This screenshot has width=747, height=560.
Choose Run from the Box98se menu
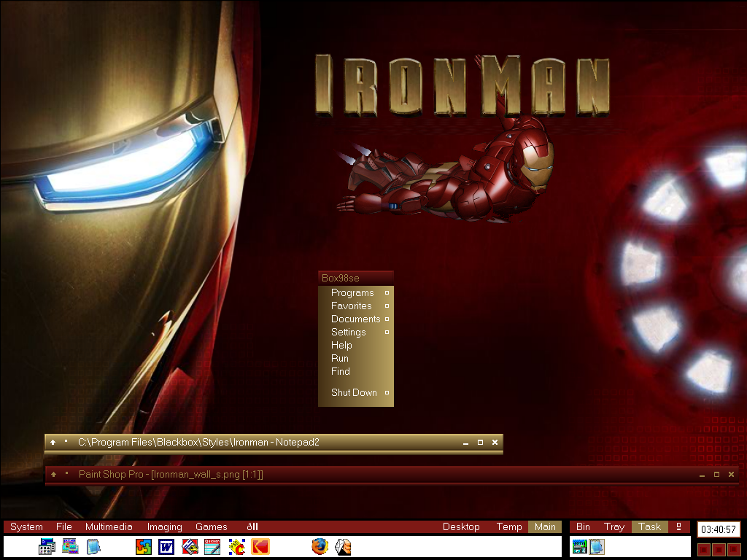(356, 358)
